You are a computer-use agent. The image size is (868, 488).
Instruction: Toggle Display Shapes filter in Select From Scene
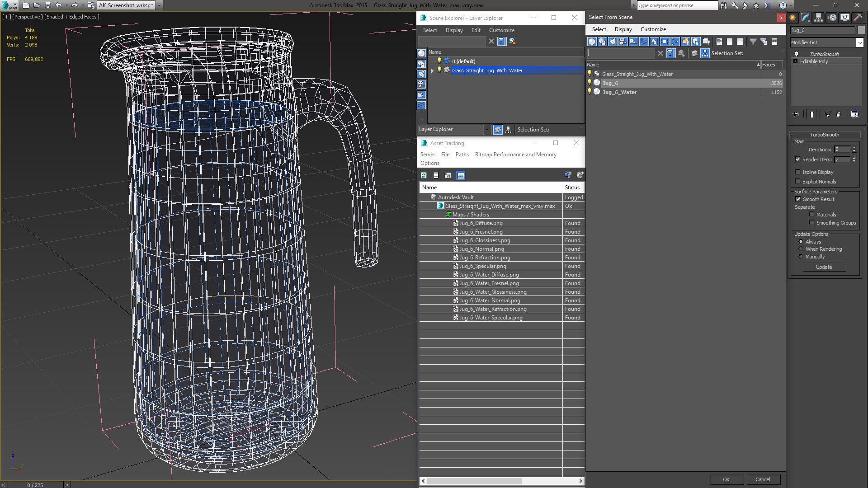(602, 42)
